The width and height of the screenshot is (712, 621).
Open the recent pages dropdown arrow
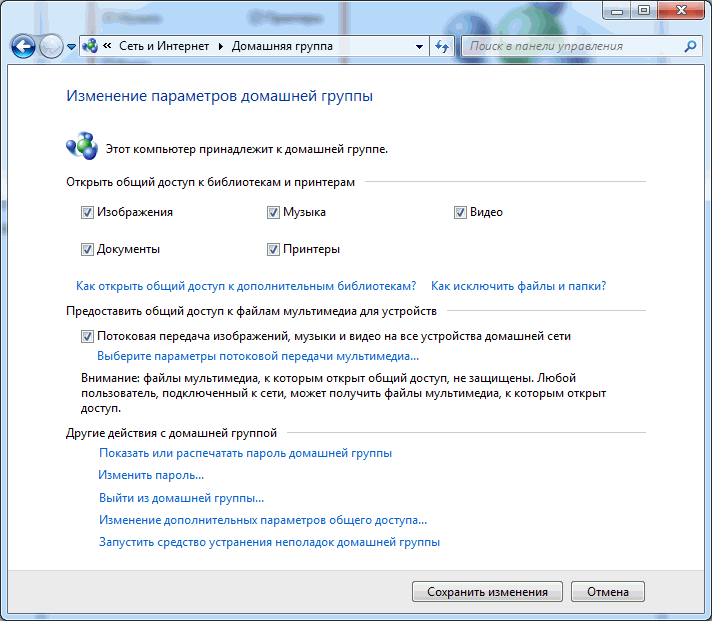[71, 46]
